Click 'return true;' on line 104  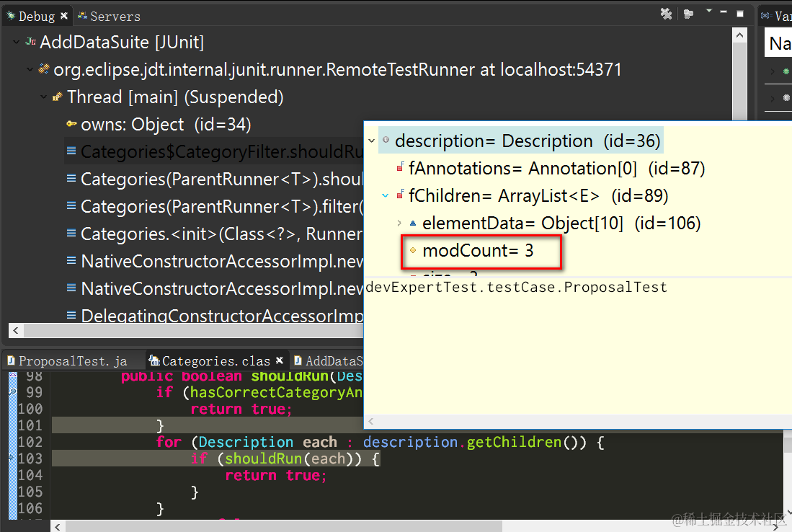pos(276,476)
